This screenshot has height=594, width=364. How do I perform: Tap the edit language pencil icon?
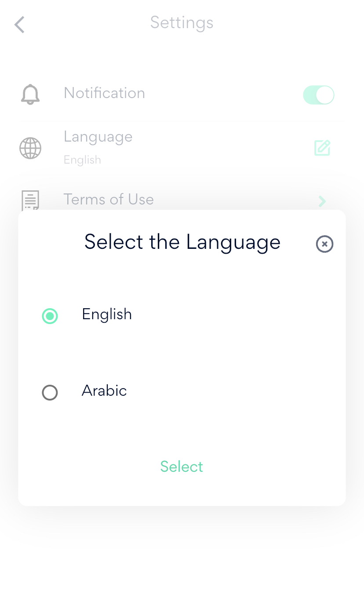322,148
